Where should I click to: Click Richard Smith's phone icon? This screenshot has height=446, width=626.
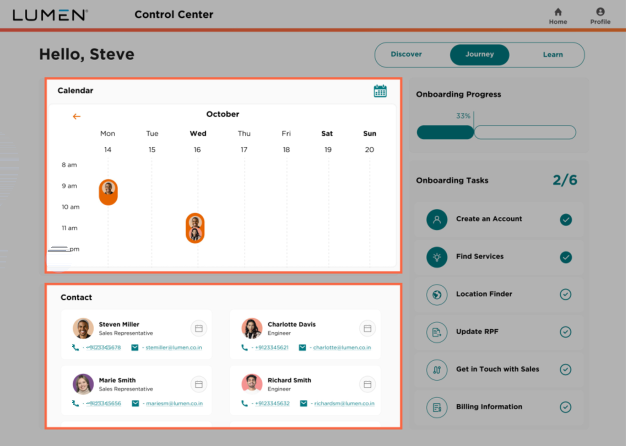click(244, 404)
